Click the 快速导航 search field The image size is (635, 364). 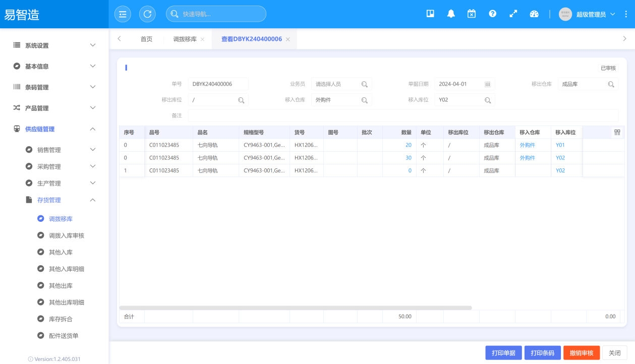[x=221, y=14]
